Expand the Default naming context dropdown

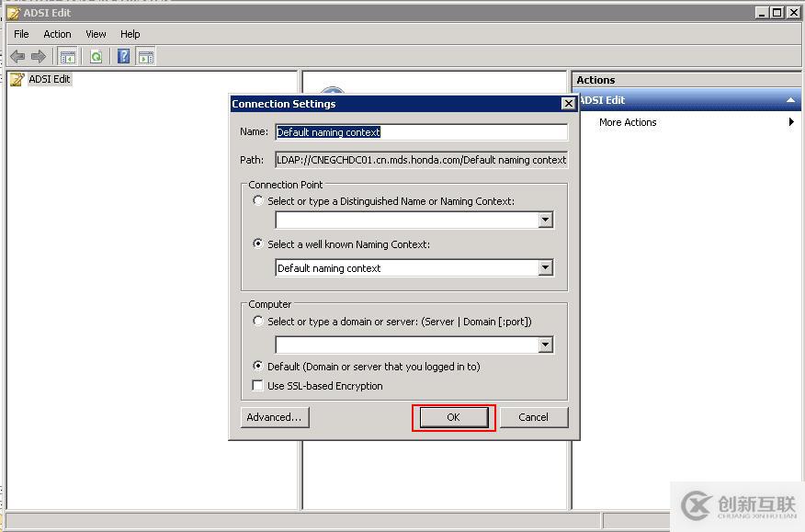point(545,268)
